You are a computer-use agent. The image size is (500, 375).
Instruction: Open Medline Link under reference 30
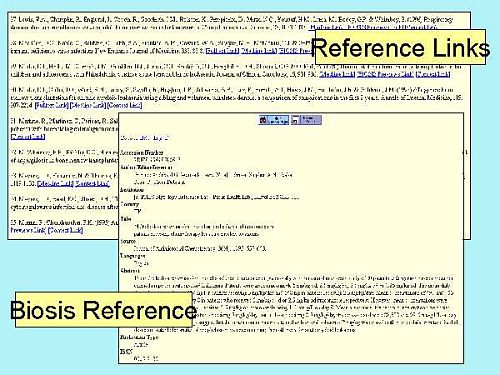(88, 105)
